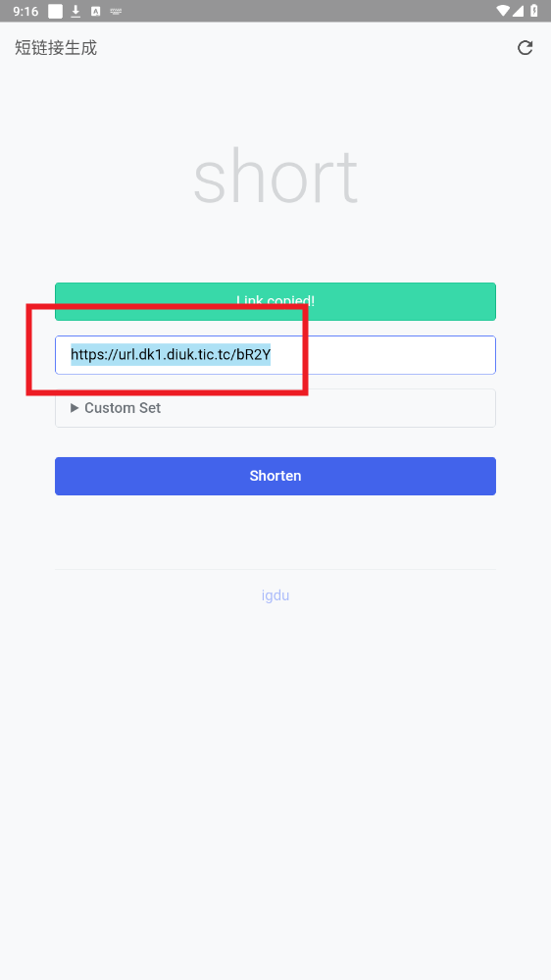Tap the cellular signal strength icon
Screen dimensions: 551x980
519,11
